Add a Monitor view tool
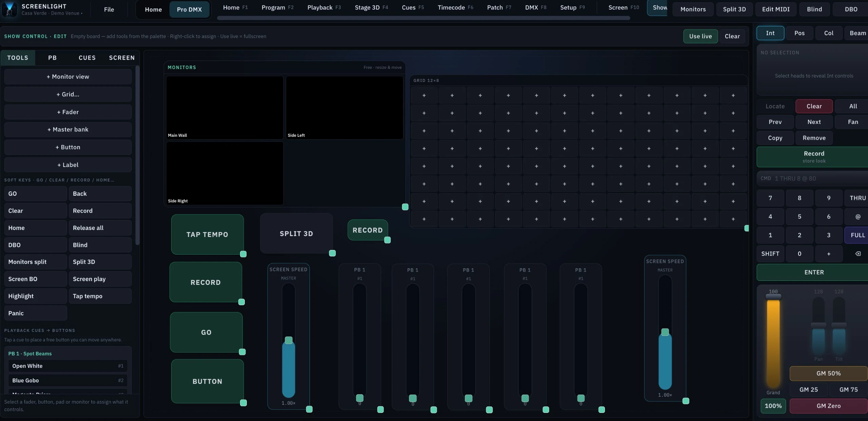868x421 pixels. coord(68,77)
